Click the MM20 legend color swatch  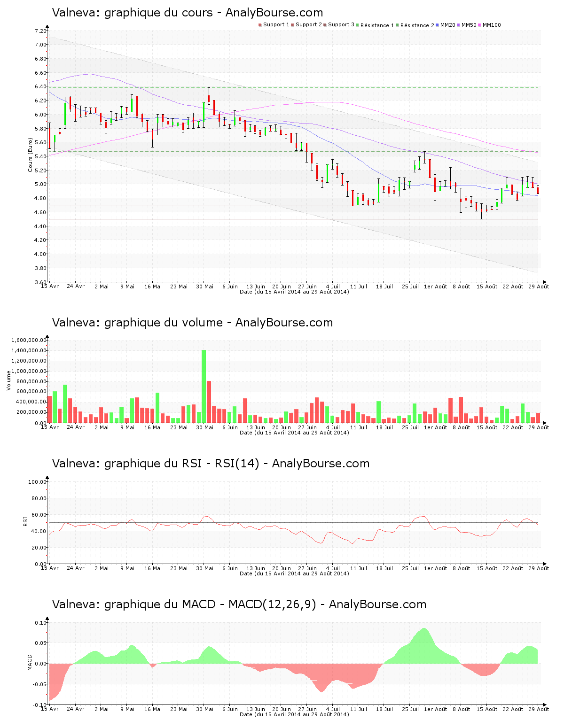click(x=438, y=25)
